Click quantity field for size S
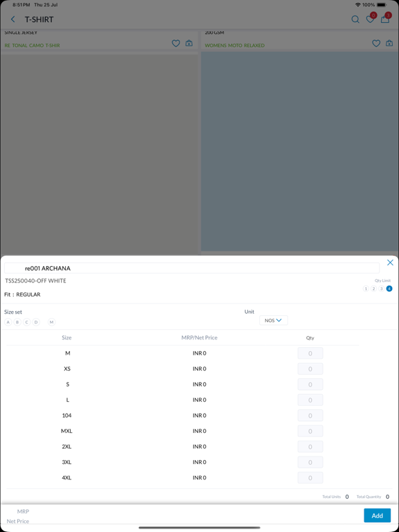 310,384
